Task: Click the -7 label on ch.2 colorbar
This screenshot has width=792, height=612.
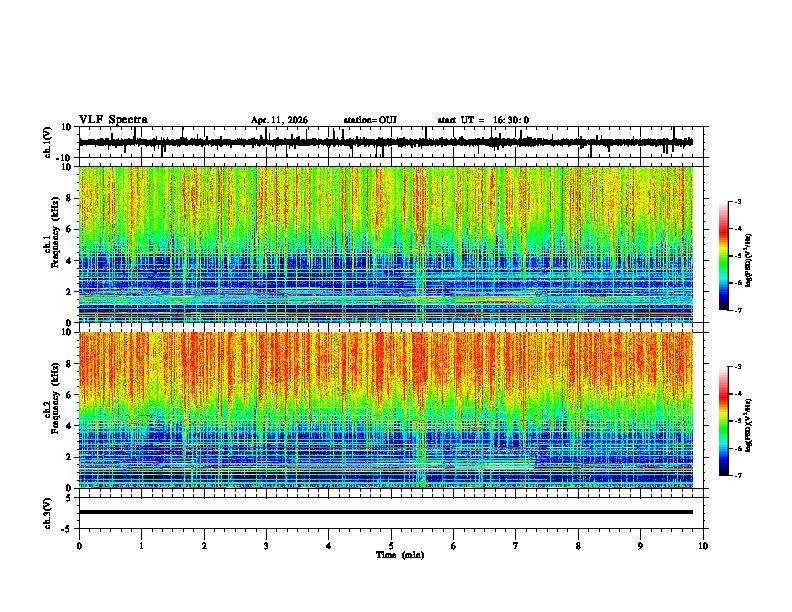Action: (738, 475)
